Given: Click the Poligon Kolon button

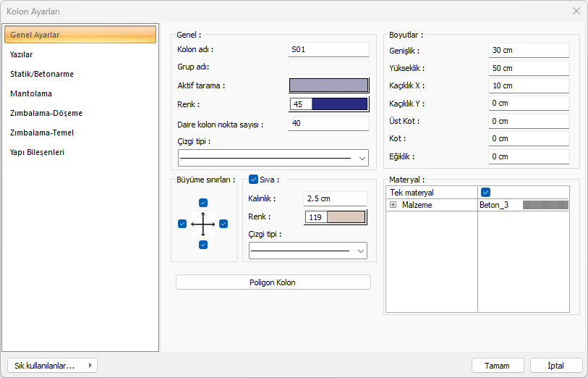Looking at the screenshot, I should (x=273, y=282).
